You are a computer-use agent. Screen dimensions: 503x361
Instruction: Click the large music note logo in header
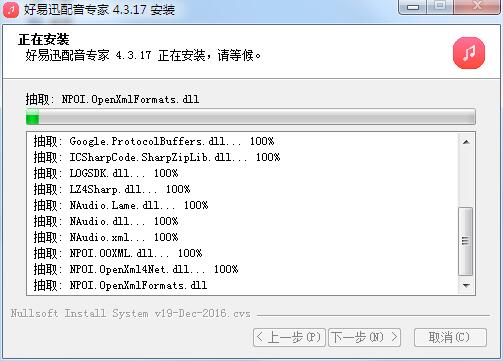(469, 53)
